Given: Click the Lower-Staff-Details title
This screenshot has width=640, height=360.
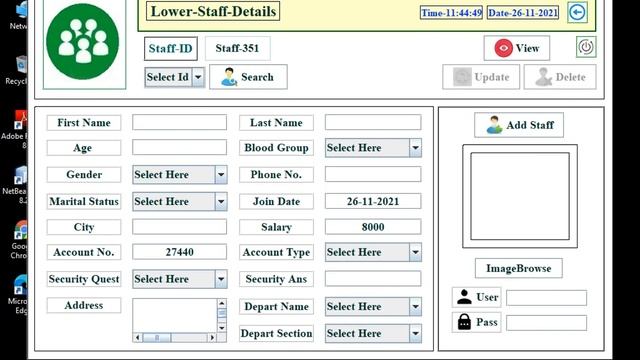Looking at the screenshot, I should (x=213, y=11).
